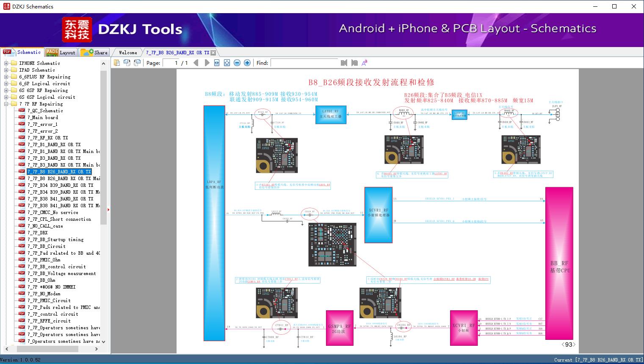Open the 7_7P_B1_BAND_RX OR TX PDF icon
644x364 pixels.
pos(22,144)
